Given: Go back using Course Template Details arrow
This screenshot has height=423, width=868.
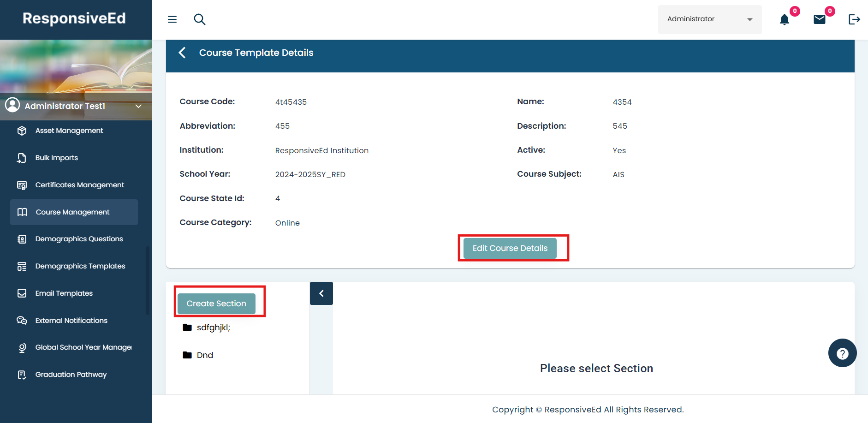Looking at the screenshot, I should [183, 53].
